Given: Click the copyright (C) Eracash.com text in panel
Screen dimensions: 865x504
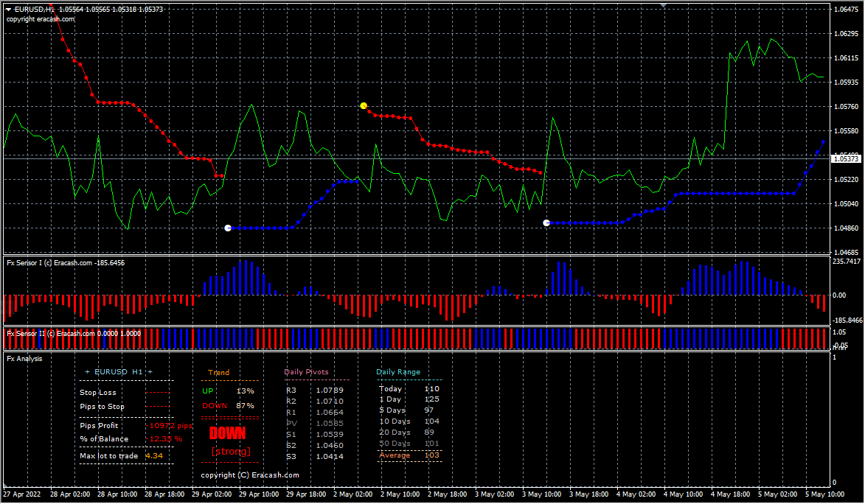Looking at the screenshot, I should coord(250,475).
